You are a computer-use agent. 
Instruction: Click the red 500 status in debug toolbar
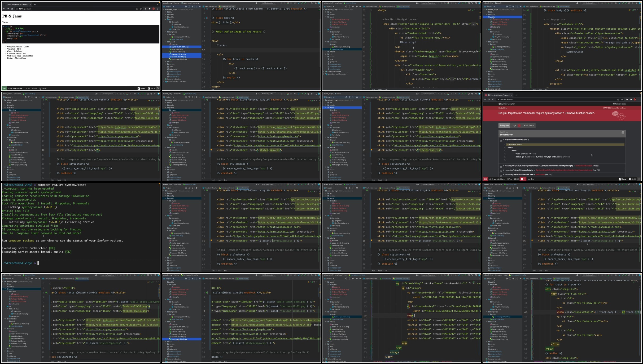[x=485, y=179]
